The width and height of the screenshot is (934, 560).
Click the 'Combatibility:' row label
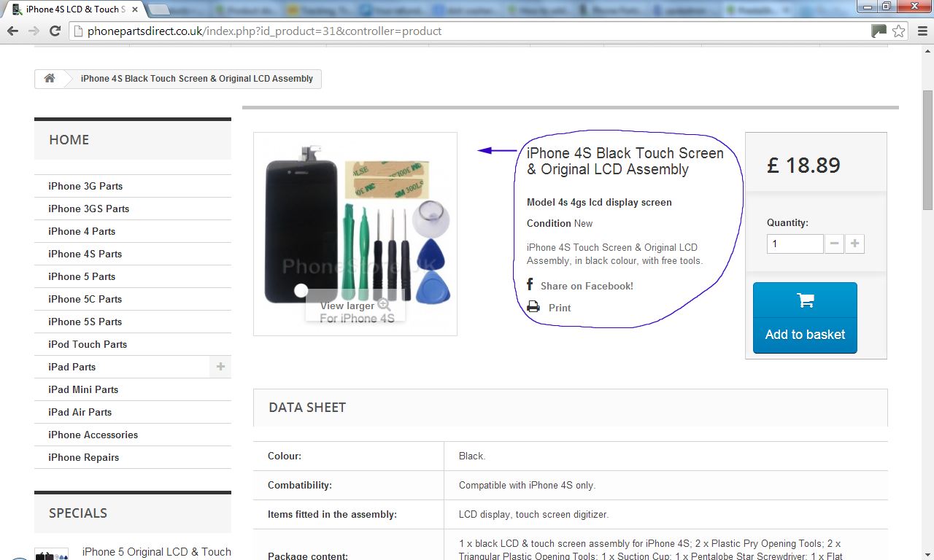(x=300, y=485)
